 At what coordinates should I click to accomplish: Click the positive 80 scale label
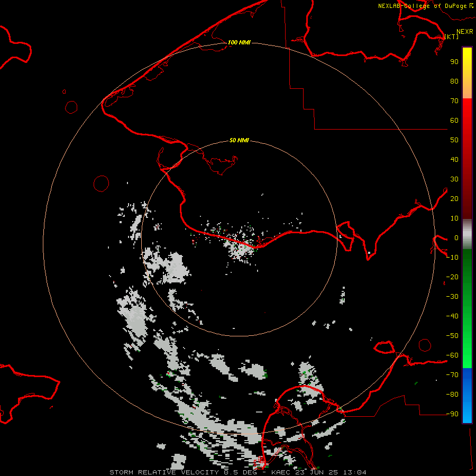pos(454,81)
